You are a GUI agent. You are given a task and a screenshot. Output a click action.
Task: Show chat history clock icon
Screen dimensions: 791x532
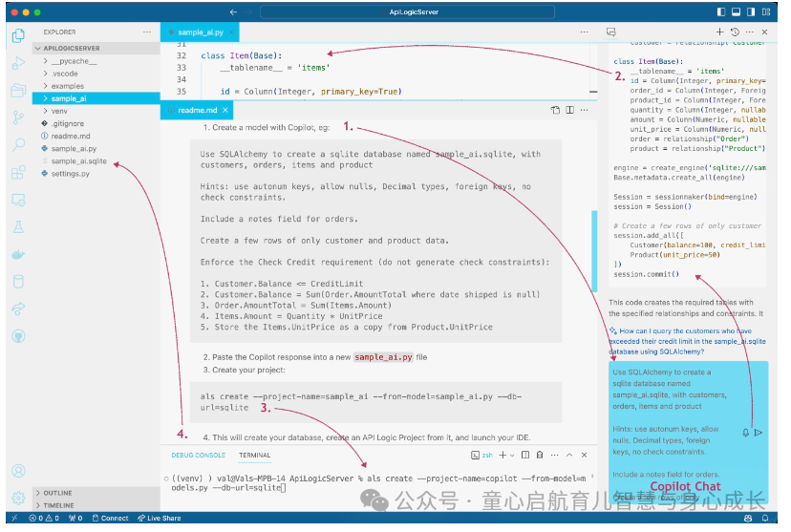[x=735, y=32]
